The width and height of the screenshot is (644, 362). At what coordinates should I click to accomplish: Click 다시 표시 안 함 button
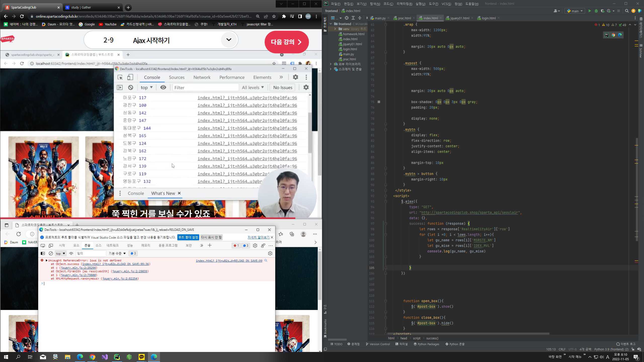211,237
